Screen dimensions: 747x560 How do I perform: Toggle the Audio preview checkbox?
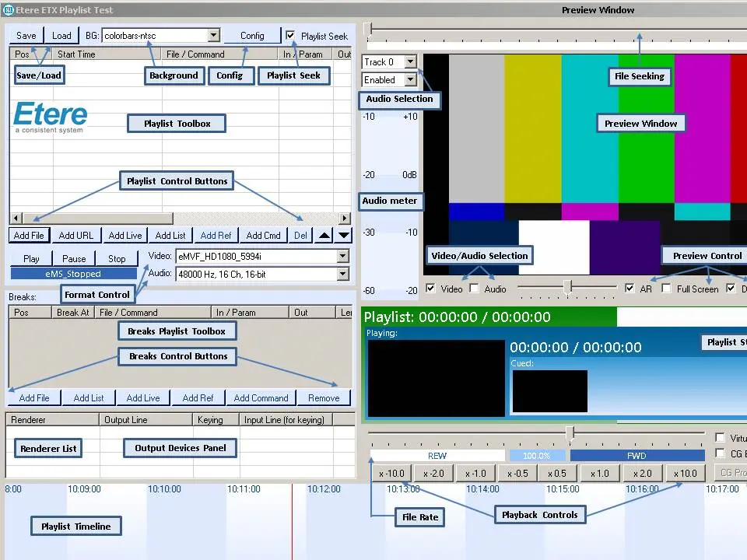[x=475, y=289]
